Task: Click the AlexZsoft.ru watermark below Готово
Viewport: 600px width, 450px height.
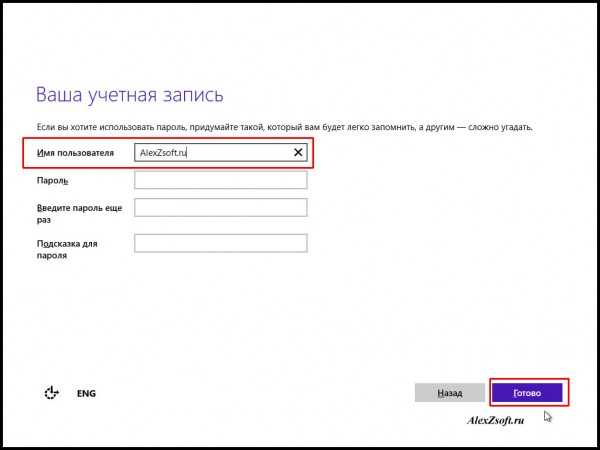Action: 496,421
